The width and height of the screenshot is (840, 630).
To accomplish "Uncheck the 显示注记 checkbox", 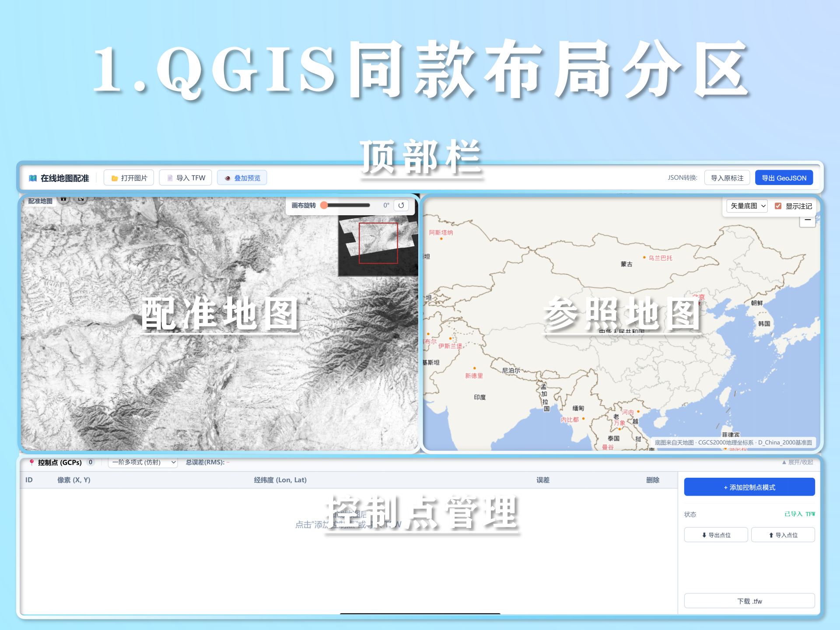I will tap(778, 206).
